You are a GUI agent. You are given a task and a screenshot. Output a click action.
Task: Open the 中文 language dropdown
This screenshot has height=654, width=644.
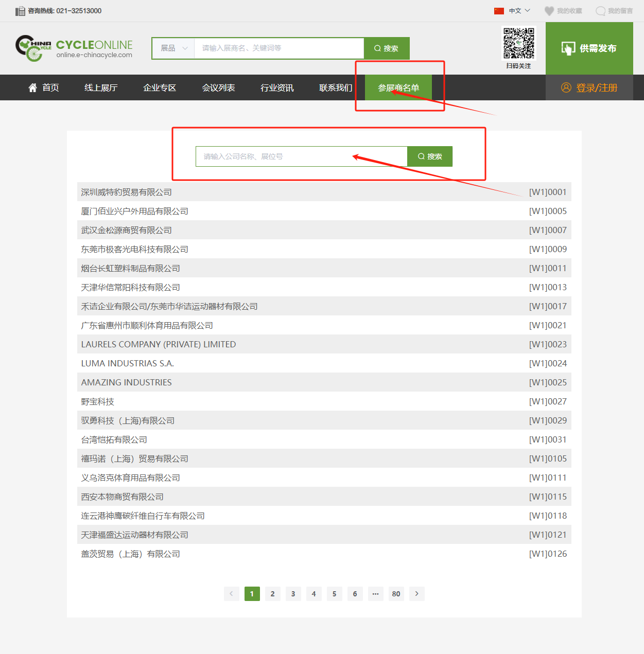519,11
